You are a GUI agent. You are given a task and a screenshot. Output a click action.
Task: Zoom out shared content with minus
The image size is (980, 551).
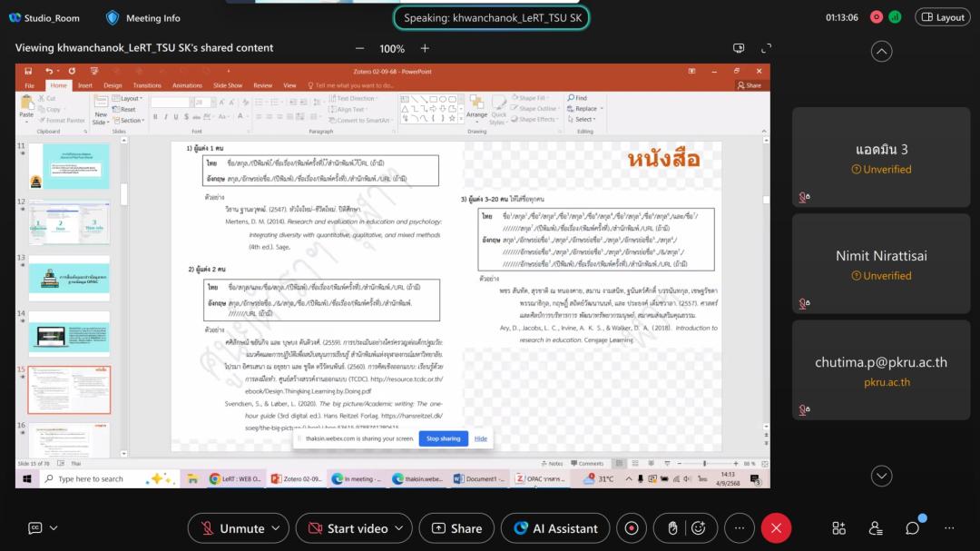pyautogui.click(x=359, y=48)
